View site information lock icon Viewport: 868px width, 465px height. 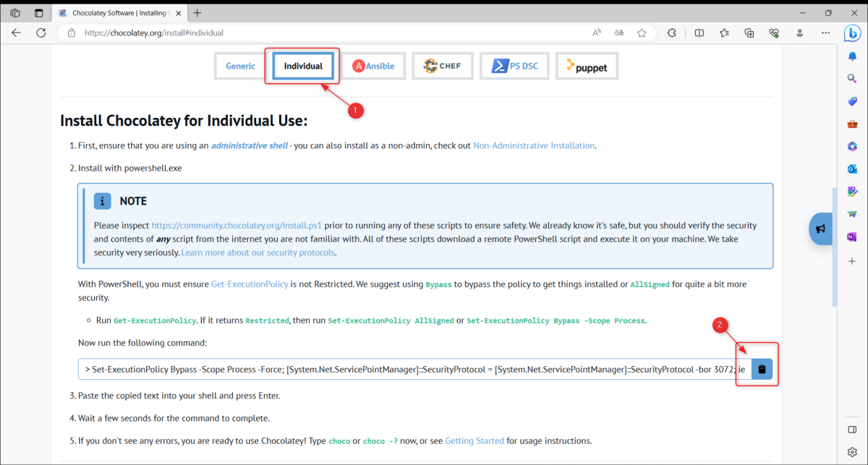pyautogui.click(x=71, y=33)
